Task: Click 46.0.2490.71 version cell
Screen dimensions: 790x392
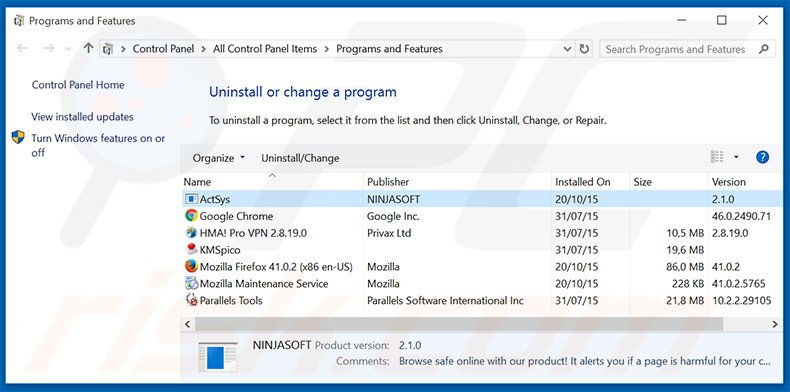Action: click(x=741, y=216)
